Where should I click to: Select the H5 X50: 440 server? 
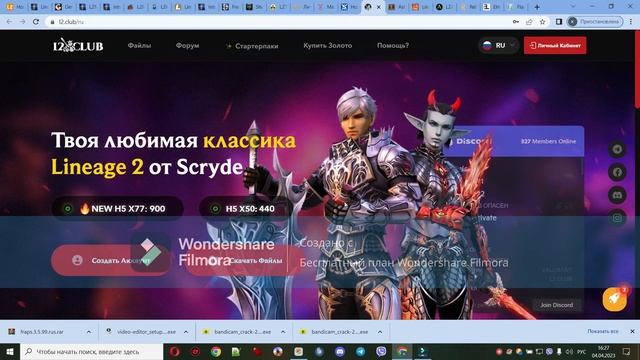pyautogui.click(x=245, y=209)
